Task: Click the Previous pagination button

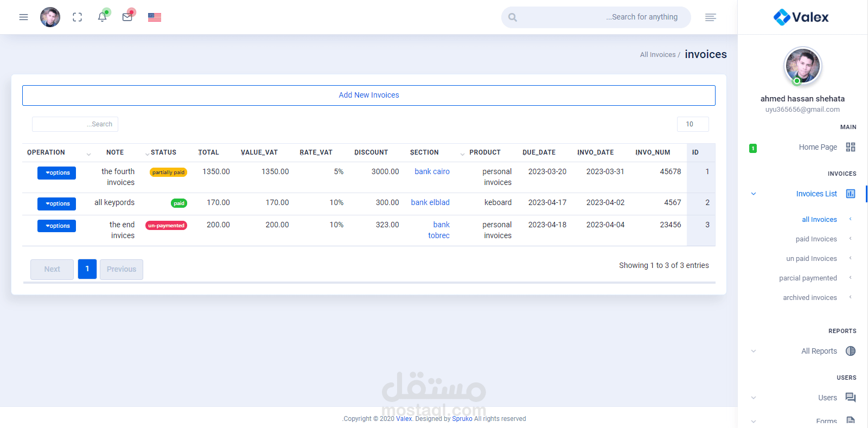Action: [x=122, y=269]
